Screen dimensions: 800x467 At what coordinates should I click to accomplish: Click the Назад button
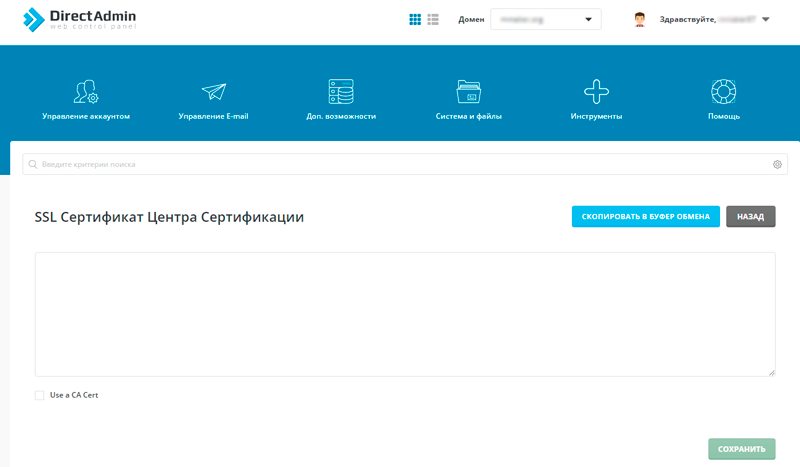(750, 216)
